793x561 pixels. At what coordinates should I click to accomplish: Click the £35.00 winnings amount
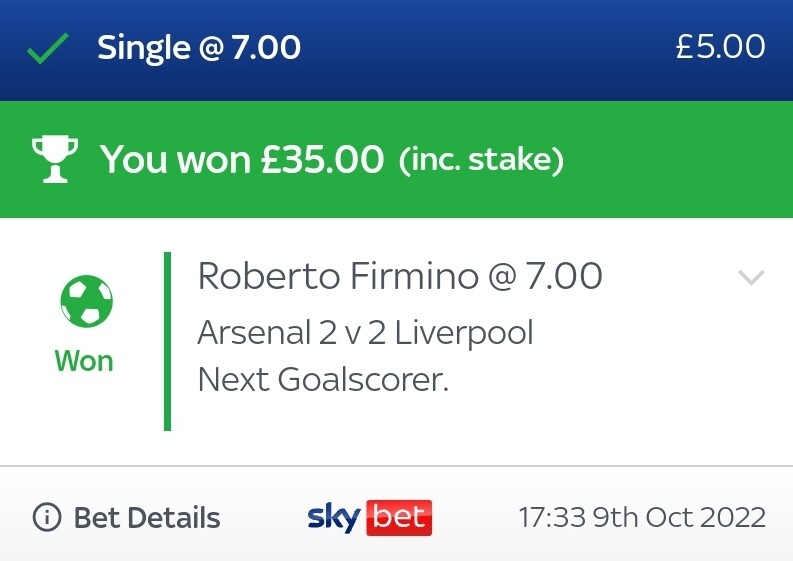tap(322, 159)
